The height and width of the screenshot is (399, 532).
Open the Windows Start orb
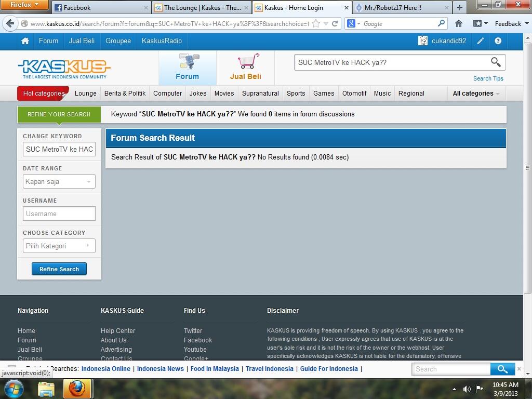13,389
